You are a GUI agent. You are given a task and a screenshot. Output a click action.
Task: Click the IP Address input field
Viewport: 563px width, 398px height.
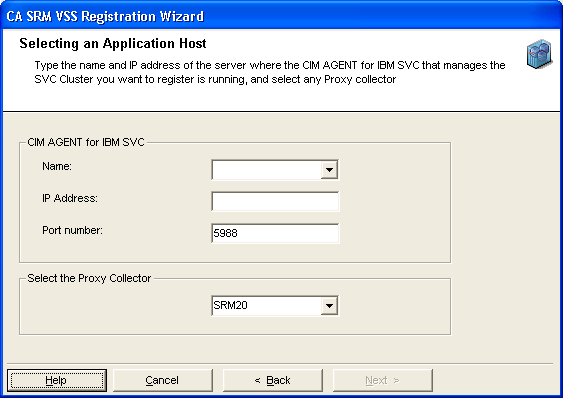pyautogui.click(x=275, y=202)
